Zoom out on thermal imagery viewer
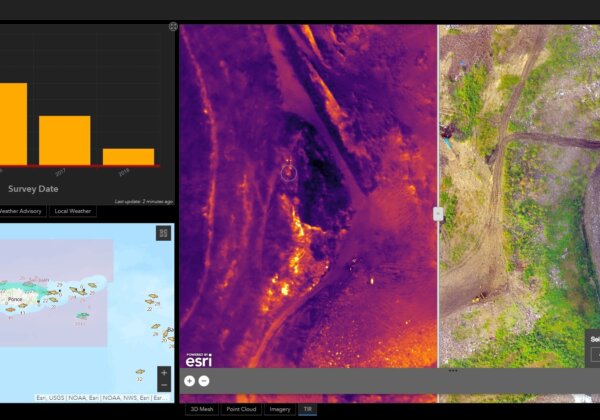The width and height of the screenshot is (600, 420). 204,381
